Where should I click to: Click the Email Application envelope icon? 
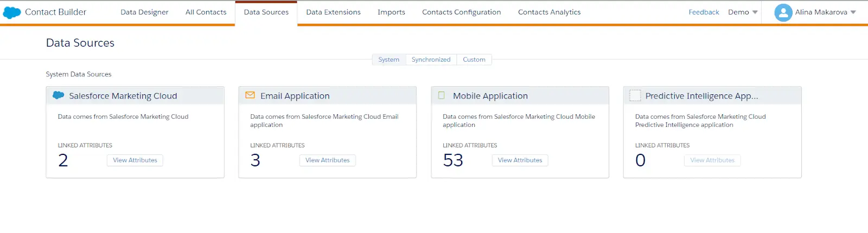coord(250,95)
